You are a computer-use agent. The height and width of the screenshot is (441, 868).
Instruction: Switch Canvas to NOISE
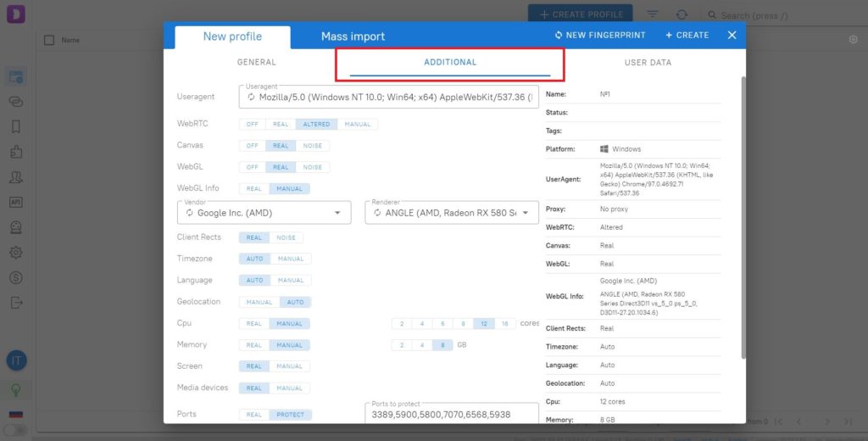click(x=312, y=146)
